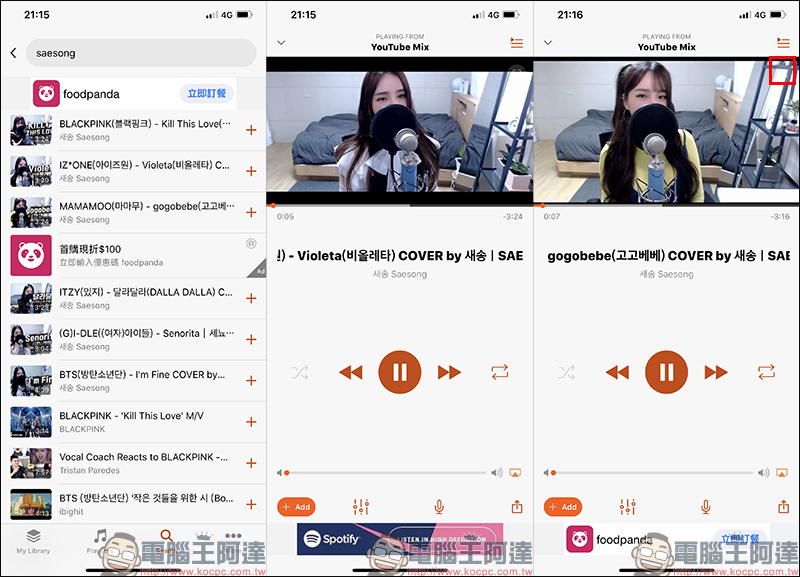Click the saesong search field
This screenshot has width=800, height=577.
point(141,53)
